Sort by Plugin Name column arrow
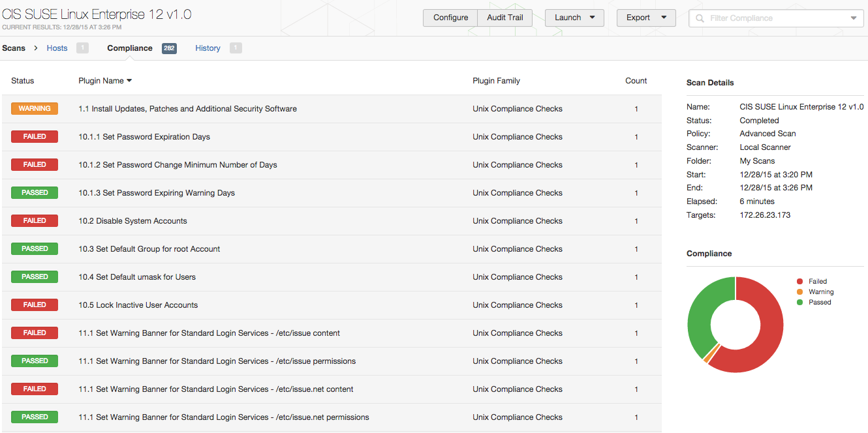868x433 pixels. click(x=129, y=81)
